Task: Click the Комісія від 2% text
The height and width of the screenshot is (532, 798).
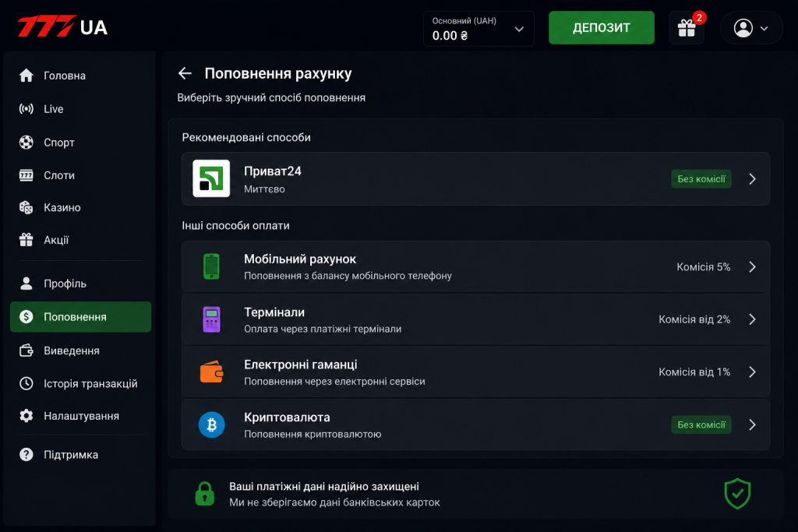Action: click(x=694, y=319)
